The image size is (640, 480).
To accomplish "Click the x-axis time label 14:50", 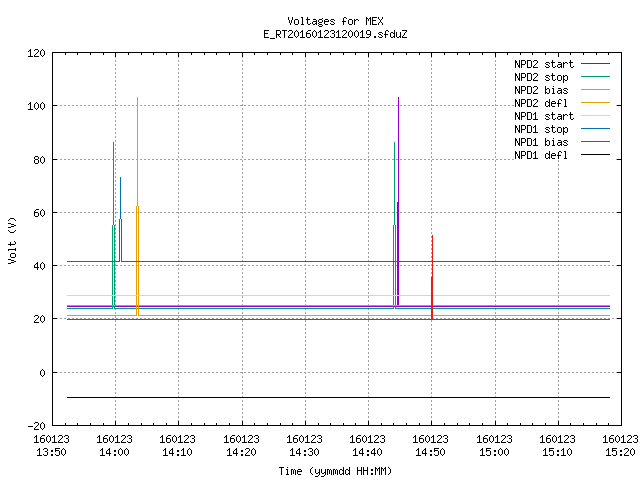I will (x=430, y=452).
